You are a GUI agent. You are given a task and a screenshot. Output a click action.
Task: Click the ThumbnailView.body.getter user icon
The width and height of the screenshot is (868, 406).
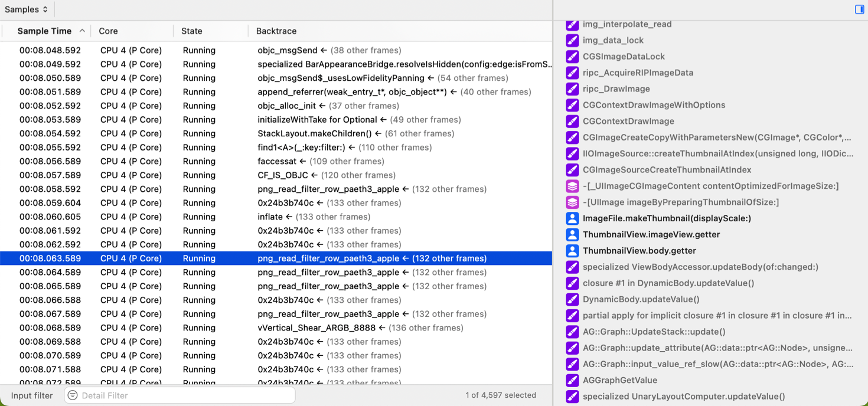click(572, 251)
